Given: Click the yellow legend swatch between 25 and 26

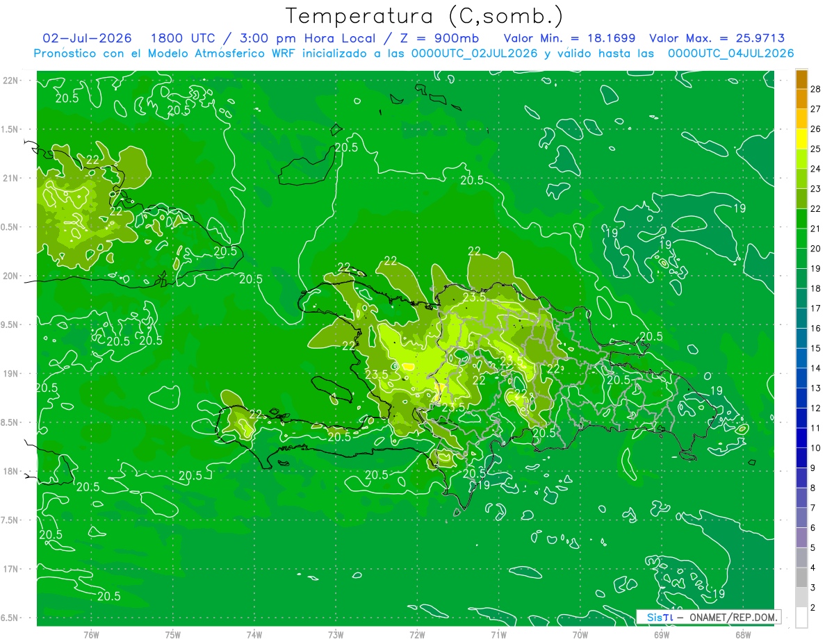Looking at the screenshot, I should pyautogui.click(x=801, y=138).
